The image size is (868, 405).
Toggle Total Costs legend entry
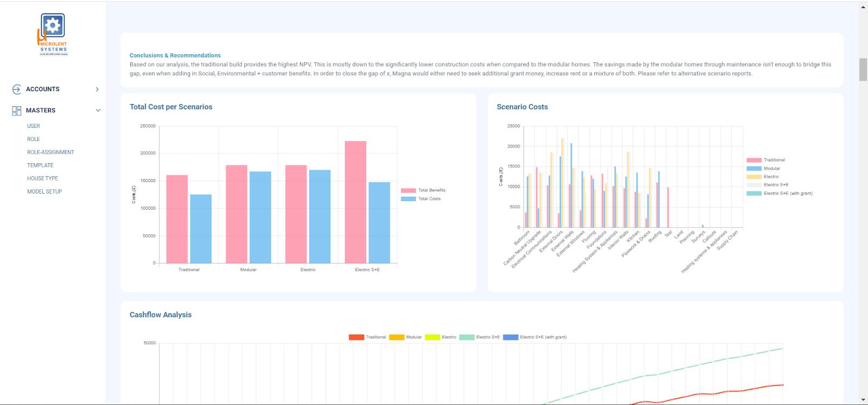click(421, 199)
